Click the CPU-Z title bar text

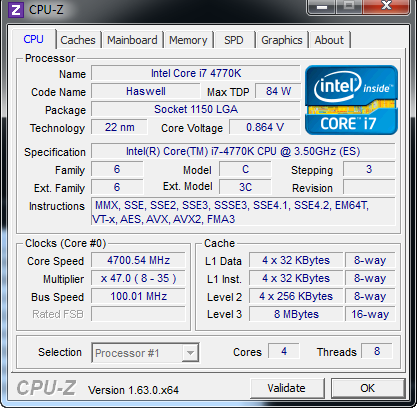46,10
